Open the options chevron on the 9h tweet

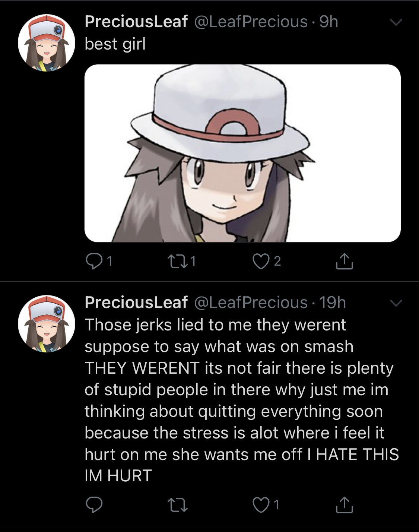click(396, 22)
